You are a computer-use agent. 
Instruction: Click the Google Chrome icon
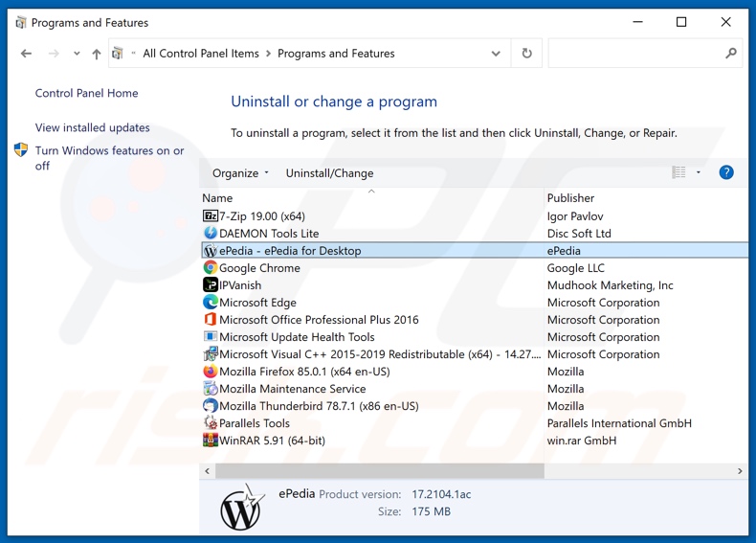[211, 267]
